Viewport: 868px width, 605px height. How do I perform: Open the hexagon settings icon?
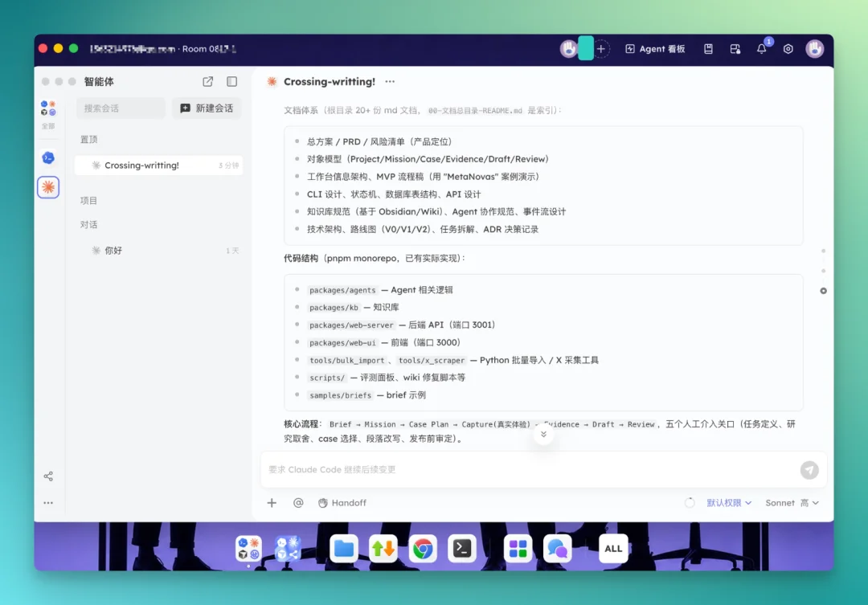(x=788, y=49)
